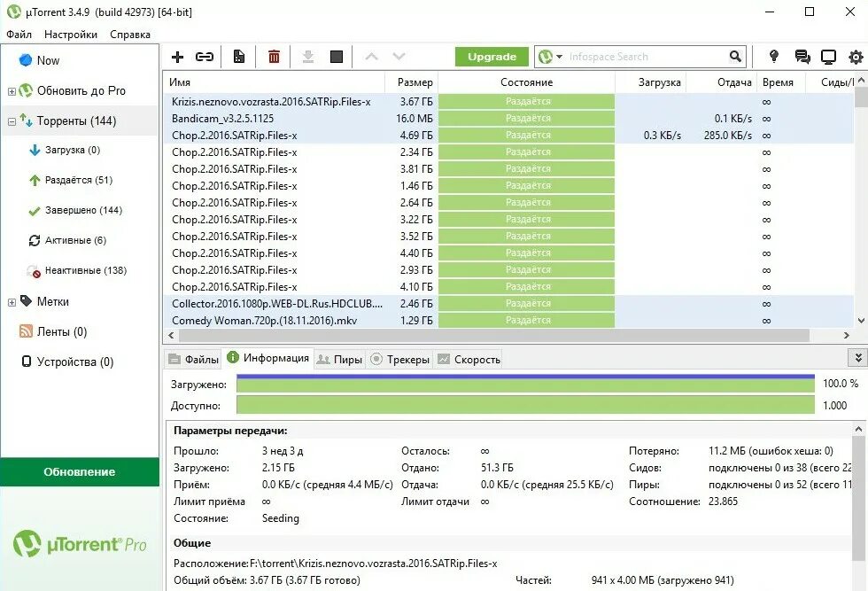Sort by the Размер column header
Screen dimensions: 868x591
click(x=412, y=82)
